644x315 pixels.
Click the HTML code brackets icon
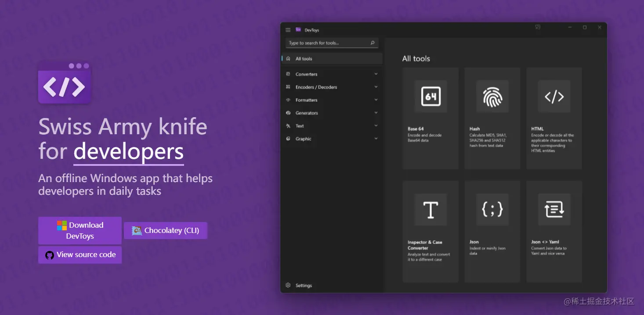554,97
